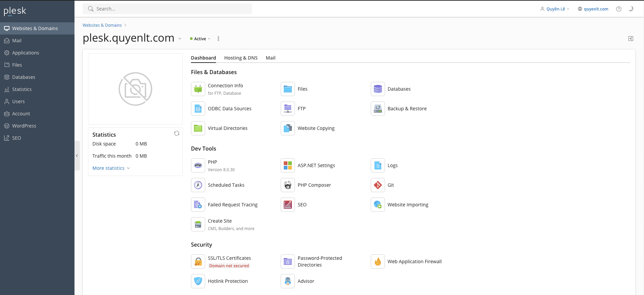
Task: Open Account in the sidebar
Action: [x=37, y=114]
